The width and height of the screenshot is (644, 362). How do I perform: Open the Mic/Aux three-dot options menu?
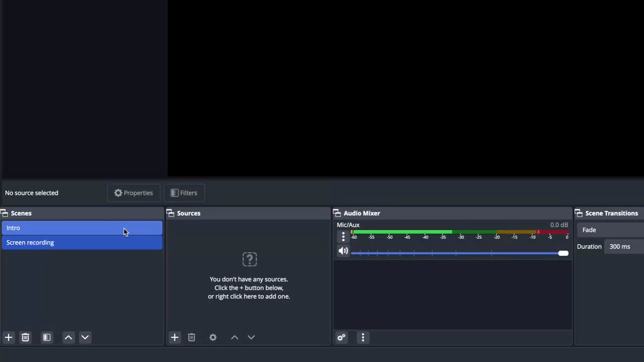click(x=343, y=237)
